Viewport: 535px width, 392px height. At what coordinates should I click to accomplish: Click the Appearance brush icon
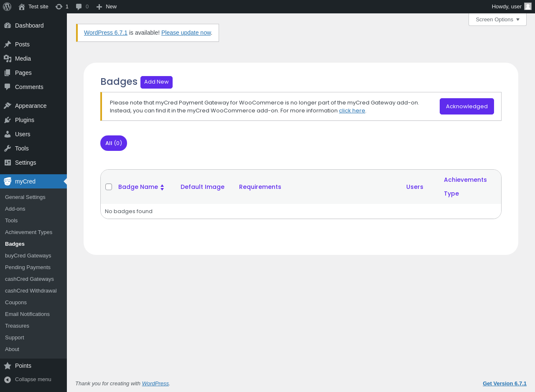pyautogui.click(x=8, y=106)
